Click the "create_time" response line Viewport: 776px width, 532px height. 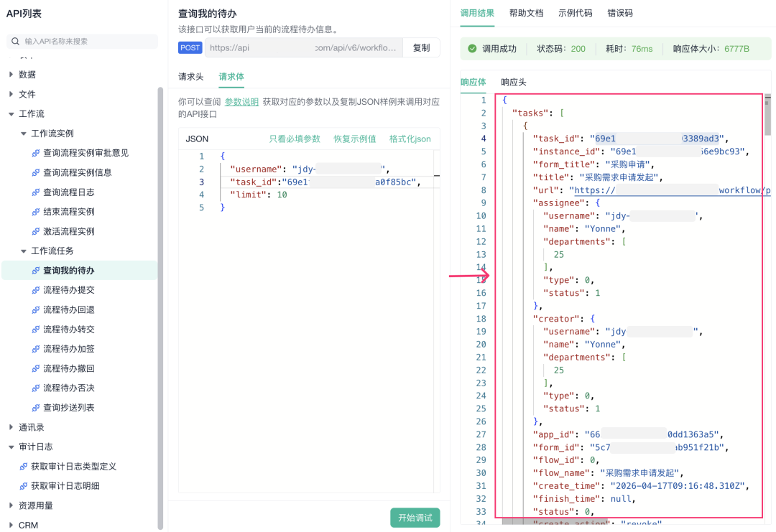641,486
